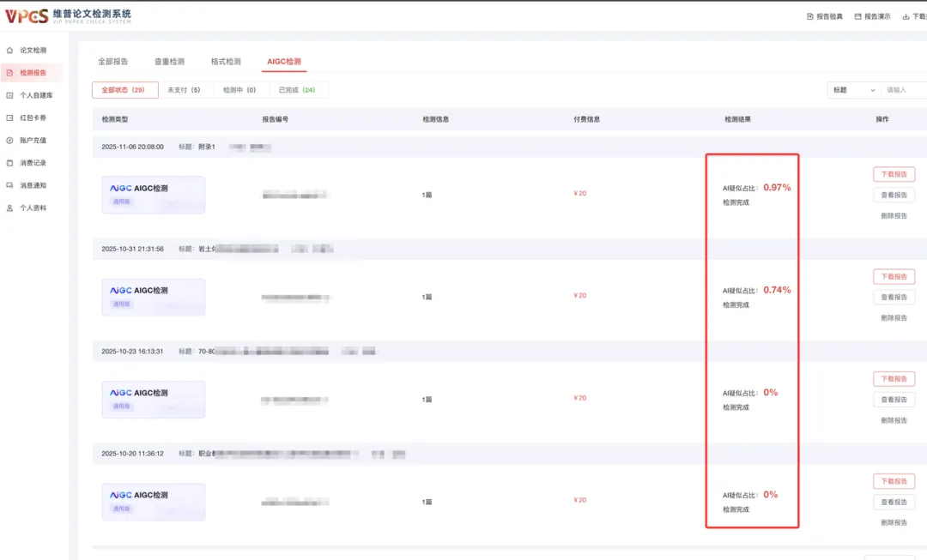The height and width of the screenshot is (560, 927).
Task: Open 消费记录 via its clipboard icon
Action: click(9, 163)
